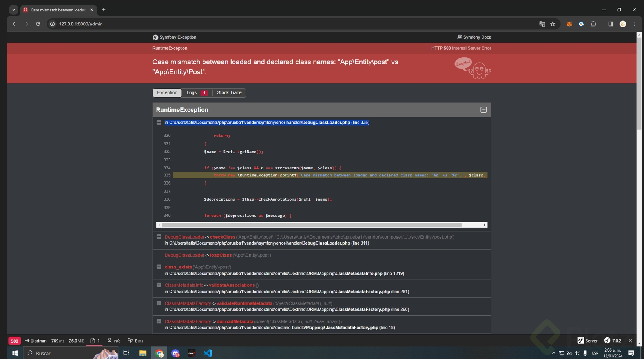Open the Windows notification center
The height and width of the screenshot is (359, 644).
point(631,353)
